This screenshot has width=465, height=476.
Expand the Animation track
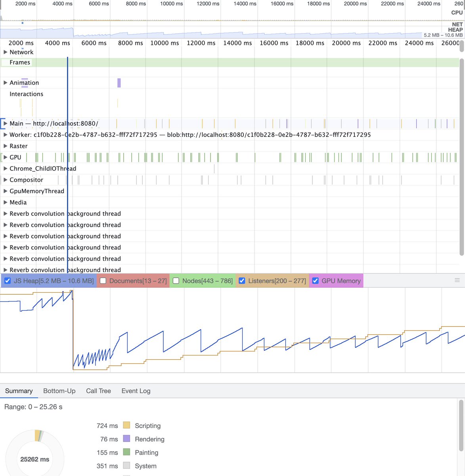(x=6, y=83)
